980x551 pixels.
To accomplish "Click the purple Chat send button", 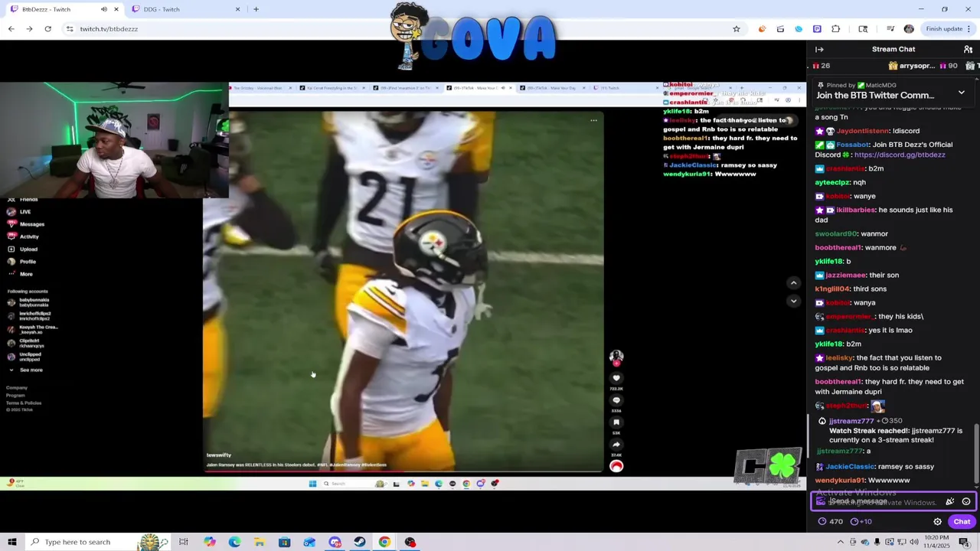I will (x=962, y=522).
